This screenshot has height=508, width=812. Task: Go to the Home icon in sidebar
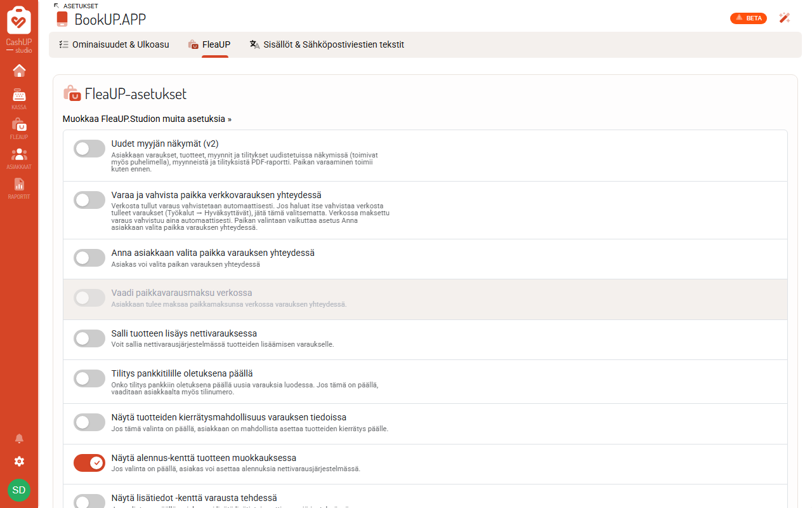pyautogui.click(x=19, y=70)
